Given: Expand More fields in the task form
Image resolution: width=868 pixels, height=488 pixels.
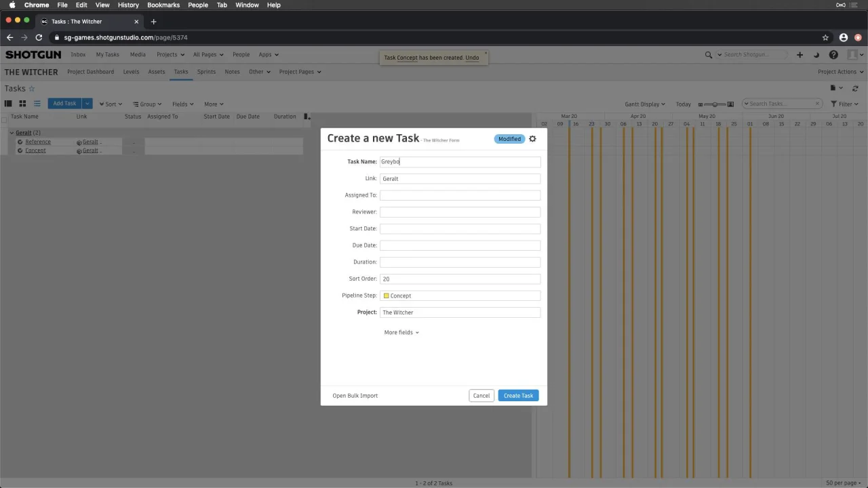Looking at the screenshot, I should pos(401,333).
